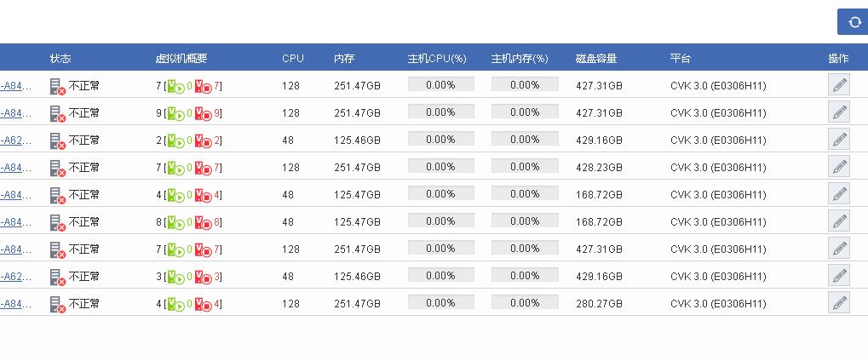Screen dimensions: 868x361
Task: Open the host name link in the 8-VM row
Action: [16, 221]
